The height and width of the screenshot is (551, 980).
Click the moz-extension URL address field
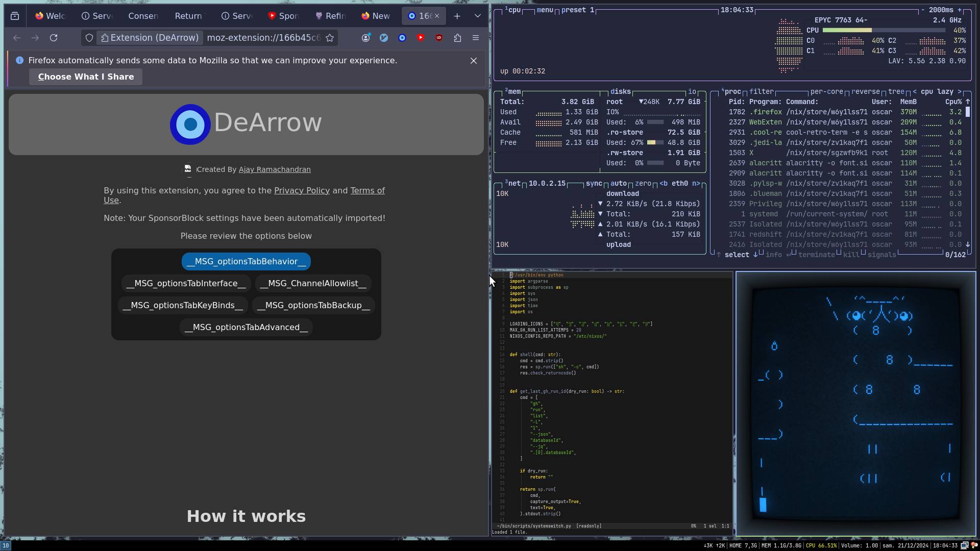(x=263, y=38)
